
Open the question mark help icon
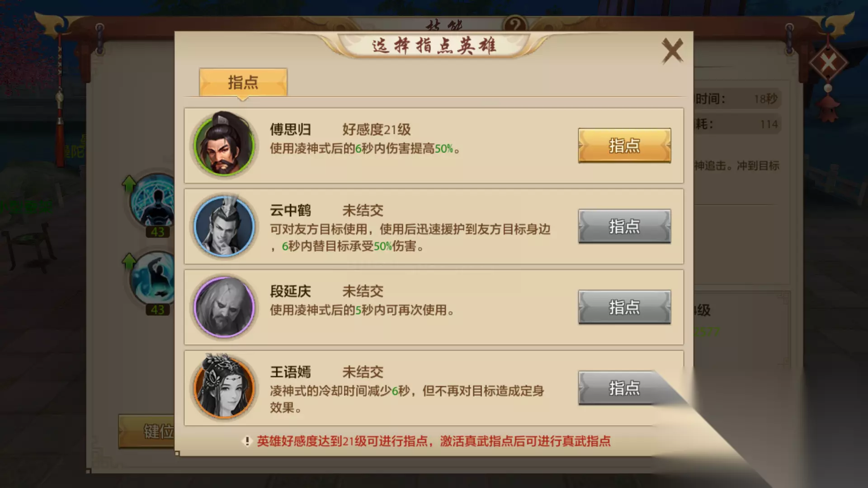pos(515,23)
